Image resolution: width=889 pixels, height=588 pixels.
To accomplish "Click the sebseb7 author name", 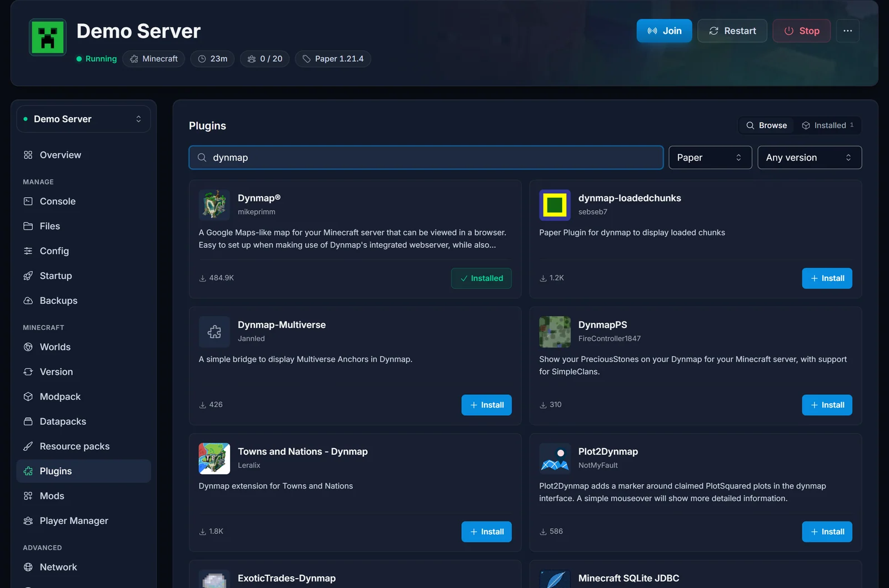I will (x=593, y=212).
